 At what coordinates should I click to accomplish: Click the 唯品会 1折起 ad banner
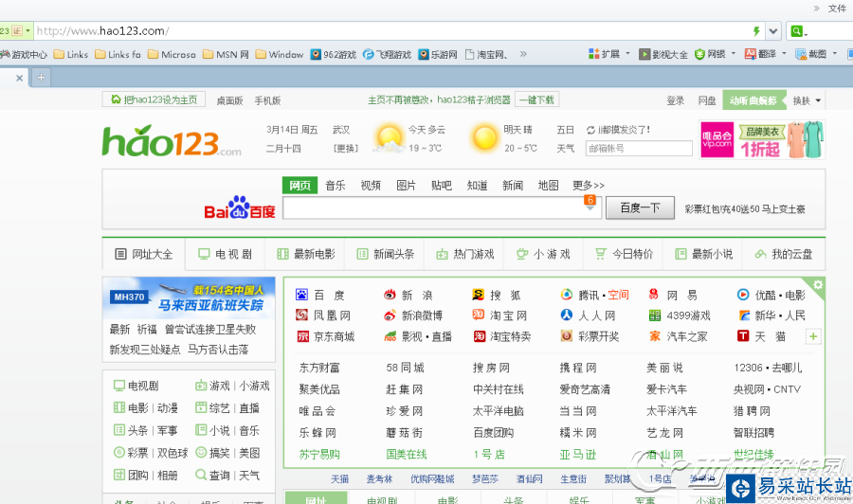tap(762, 139)
